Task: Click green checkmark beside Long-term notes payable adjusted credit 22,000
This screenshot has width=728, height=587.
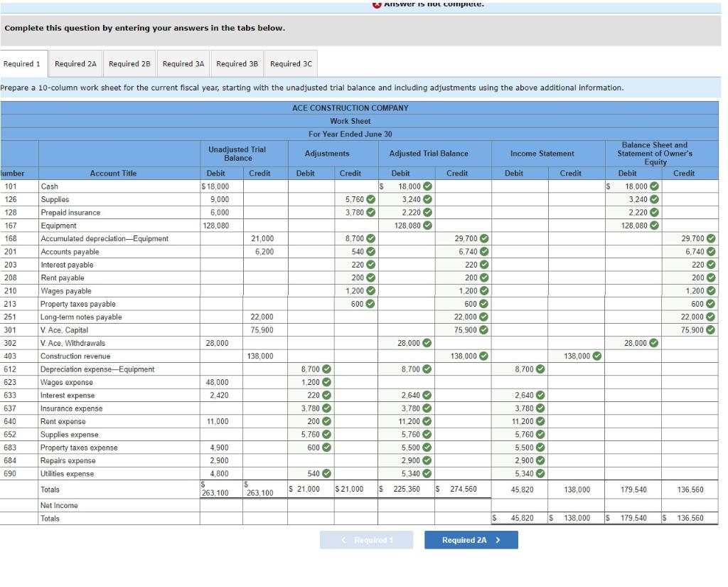Action: [x=483, y=317]
